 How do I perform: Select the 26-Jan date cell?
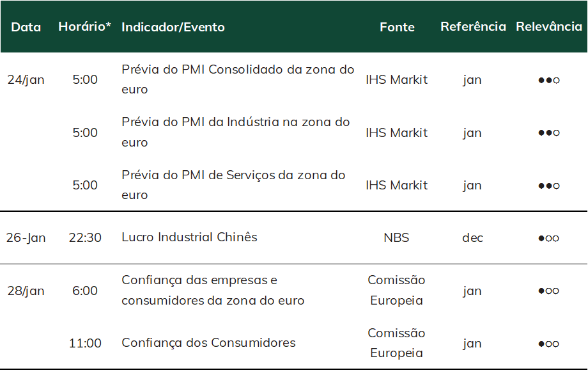26,237
